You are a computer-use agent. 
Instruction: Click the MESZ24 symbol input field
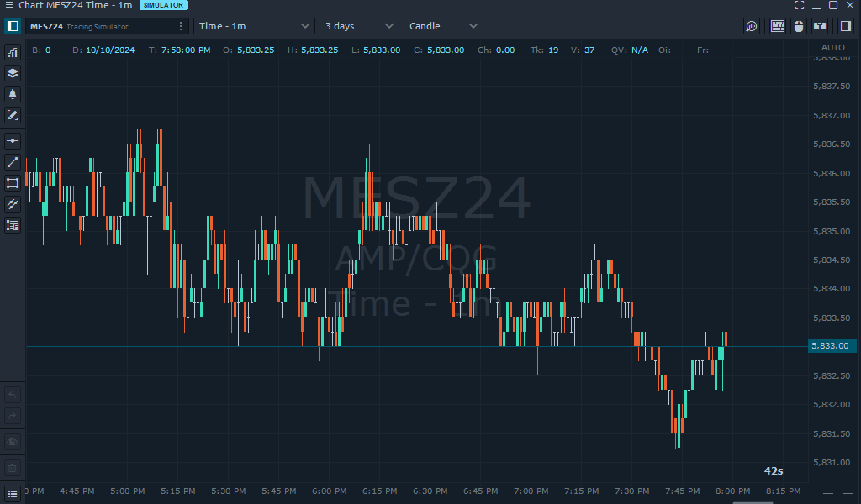click(x=99, y=26)
